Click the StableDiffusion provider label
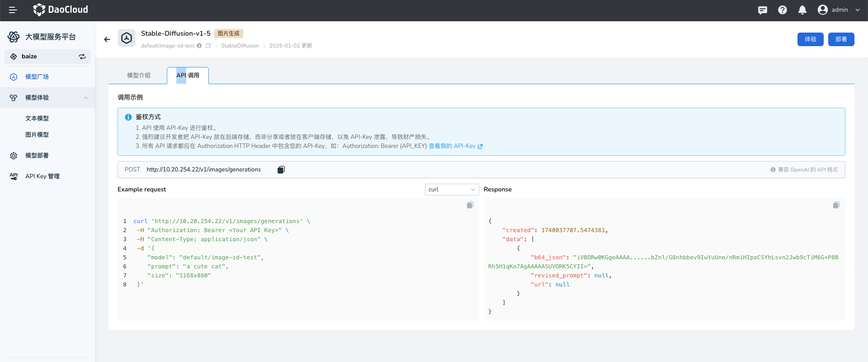868x362 pixels. [240, 46]
